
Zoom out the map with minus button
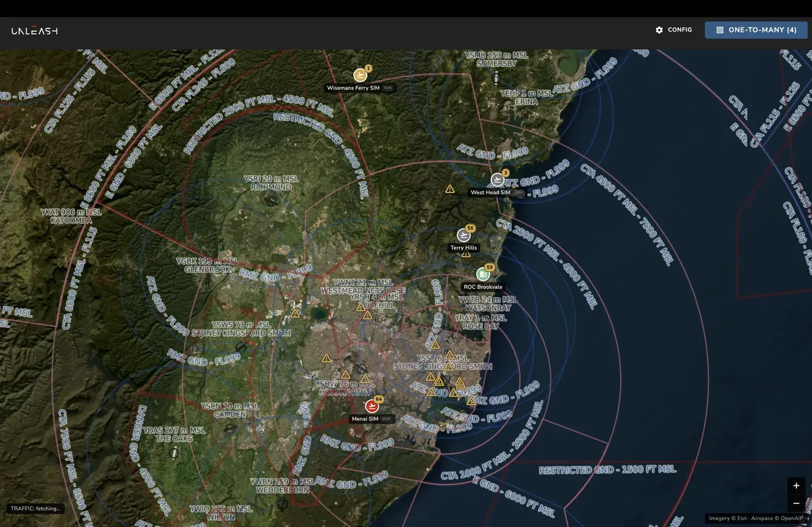point(796,503)
